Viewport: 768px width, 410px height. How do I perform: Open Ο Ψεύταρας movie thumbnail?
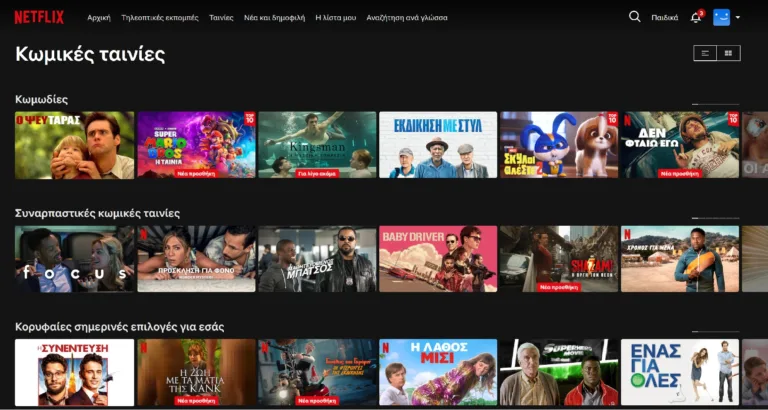(x=74, y=145)
